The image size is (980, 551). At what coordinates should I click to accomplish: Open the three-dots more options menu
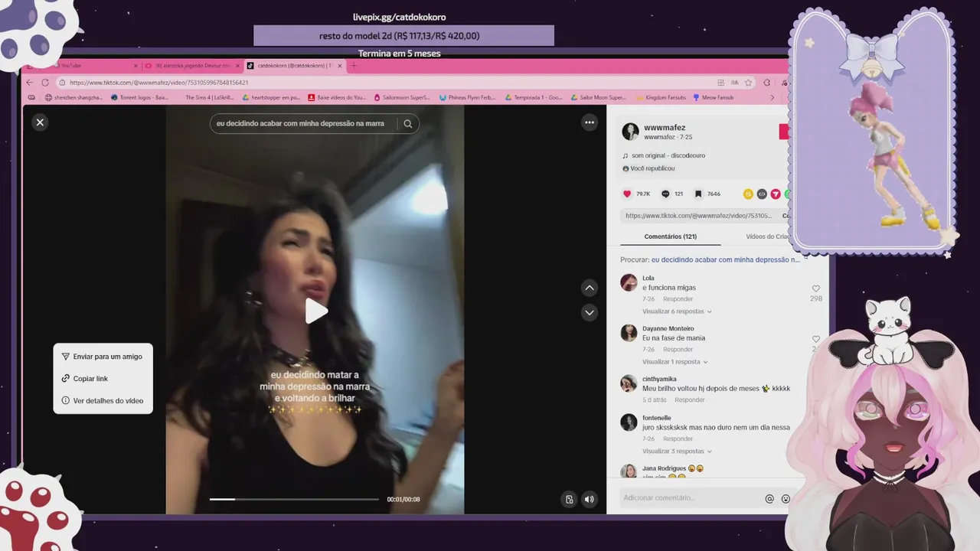pyautogui.click(x=590, y=122)
